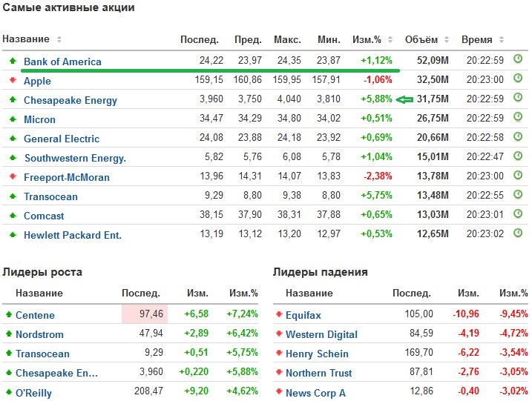Open the Western Digital link in losers list

(x=321, y=334)
